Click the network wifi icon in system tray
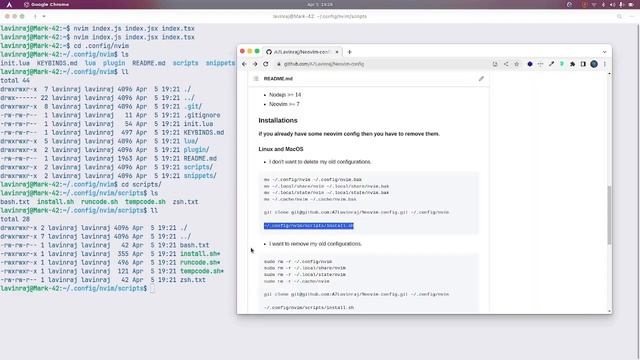The height and width of the screenshot is (360, 640). (x=594, y=4)
